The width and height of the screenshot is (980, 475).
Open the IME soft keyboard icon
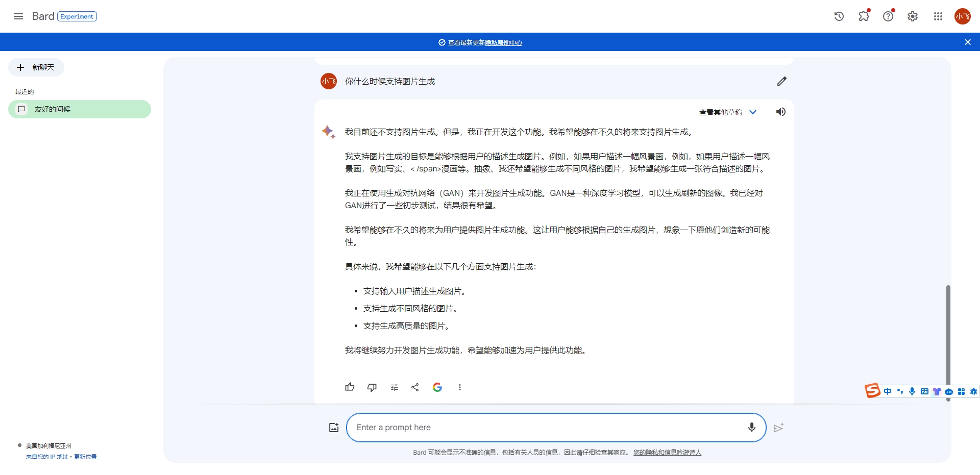click(924, 391)
